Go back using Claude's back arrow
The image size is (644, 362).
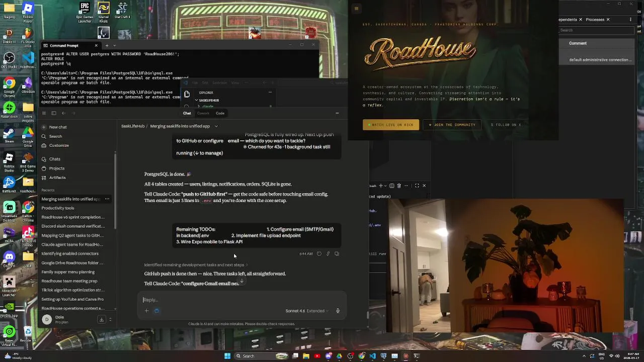(63, 113)
